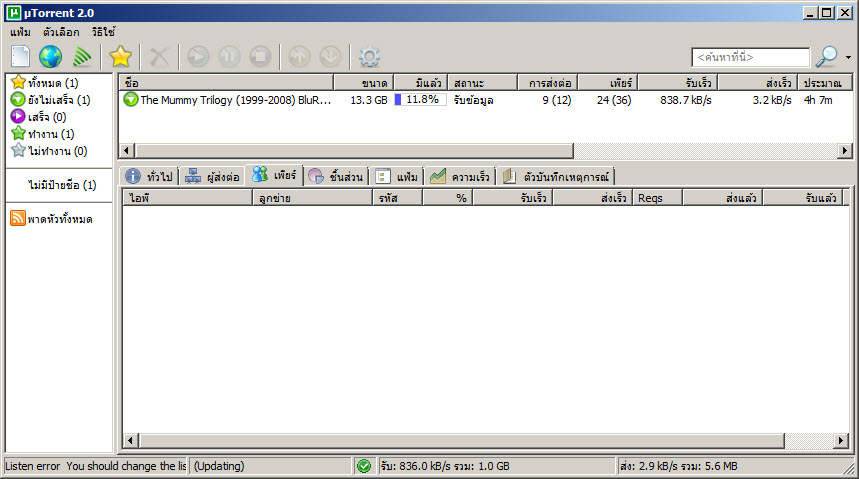Sort peers by รหัส column
This screenshot has width=859, height=479.
click(397, 198)
